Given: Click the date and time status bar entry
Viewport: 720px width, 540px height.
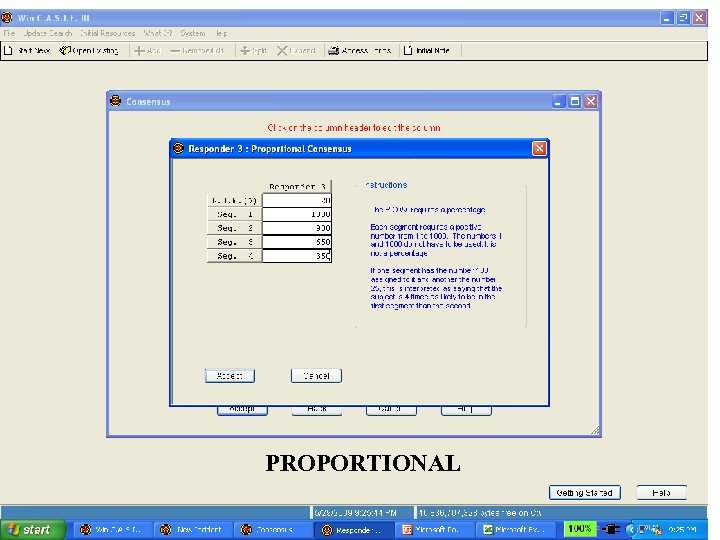Looking at the screenshot, I should [x=355, y=512].
